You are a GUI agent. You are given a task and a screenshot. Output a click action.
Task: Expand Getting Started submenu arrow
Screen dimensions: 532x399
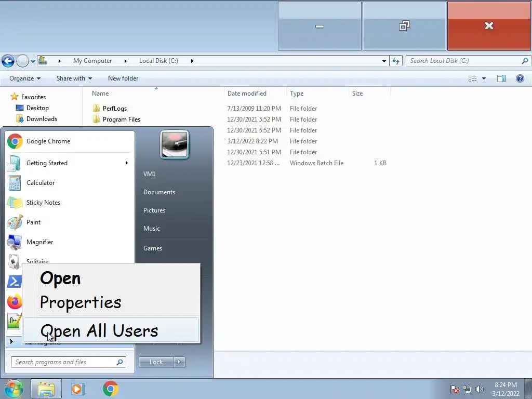pos(127,163)
